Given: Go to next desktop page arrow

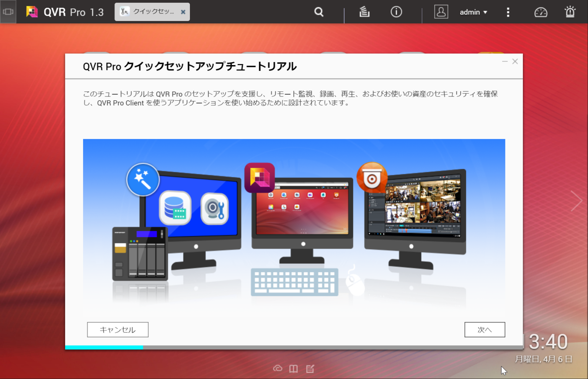Looking at the screenshot, I should (576, 201).
